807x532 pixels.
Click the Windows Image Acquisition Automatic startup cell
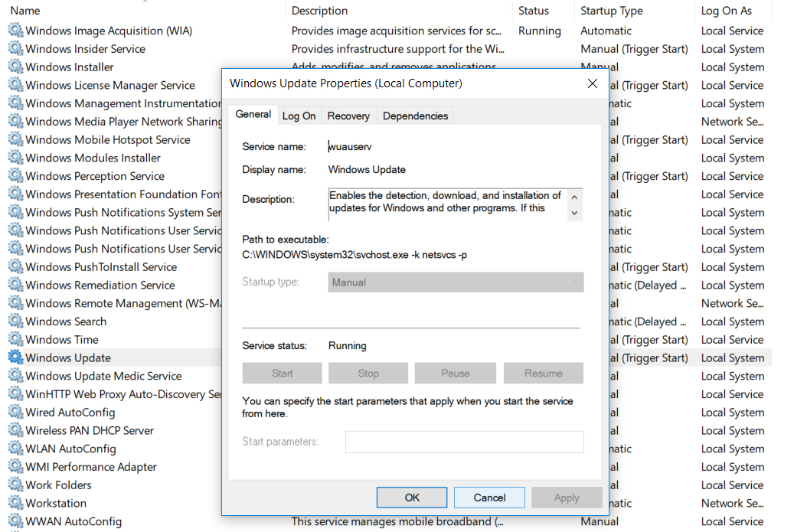pyautogui.click(x=606, y=31)
